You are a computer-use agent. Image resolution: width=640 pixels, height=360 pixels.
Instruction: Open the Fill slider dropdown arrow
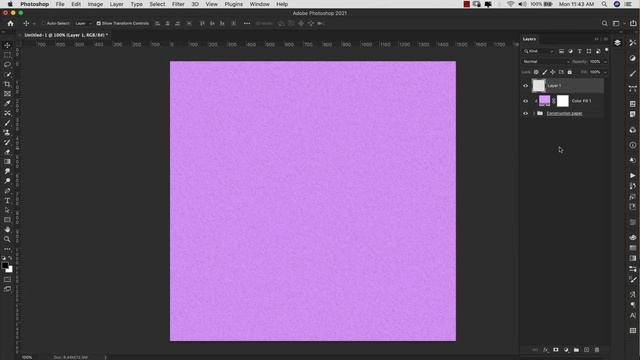(605, 72)
